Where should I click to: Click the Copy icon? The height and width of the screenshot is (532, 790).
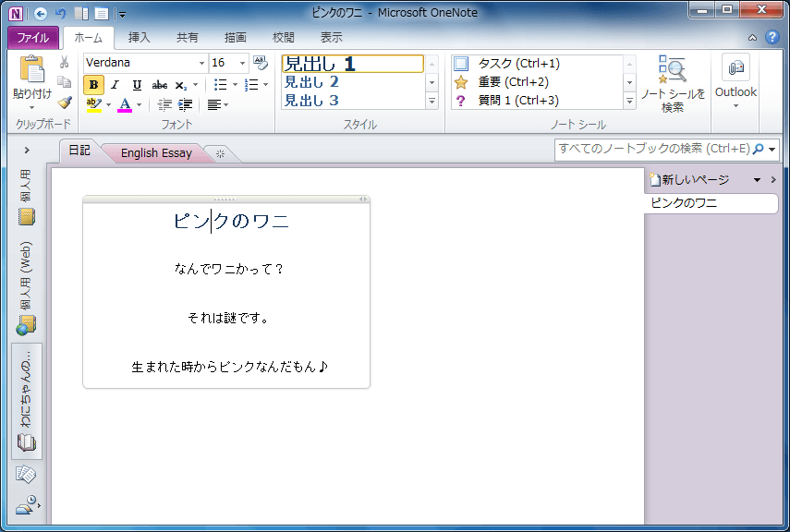[64, 81]
